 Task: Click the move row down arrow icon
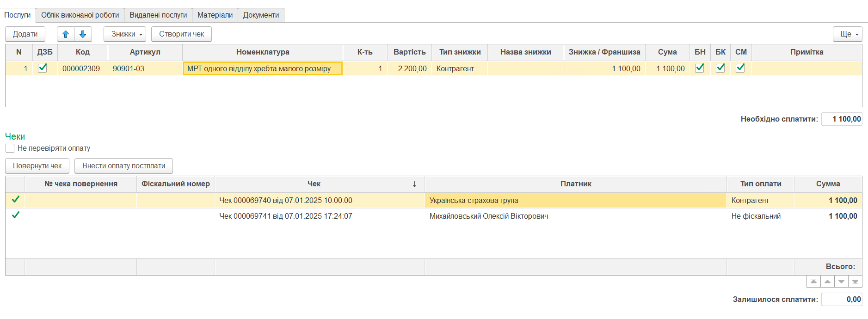[83, 34]
